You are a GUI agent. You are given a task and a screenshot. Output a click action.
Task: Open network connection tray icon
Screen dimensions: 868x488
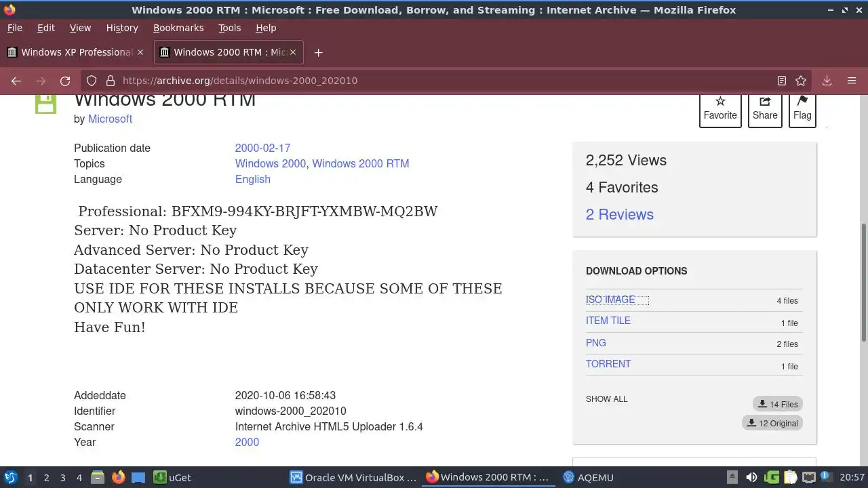pos(809,478)
